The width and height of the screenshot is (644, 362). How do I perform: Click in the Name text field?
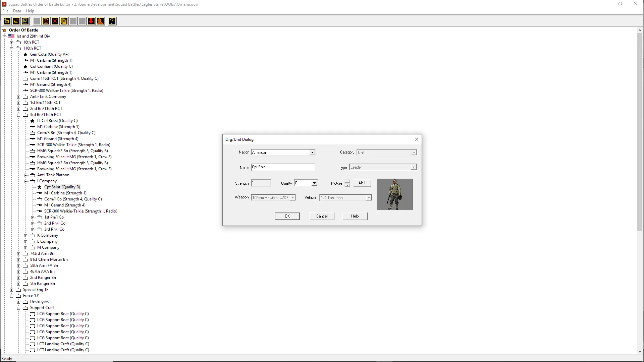(283, 167)
